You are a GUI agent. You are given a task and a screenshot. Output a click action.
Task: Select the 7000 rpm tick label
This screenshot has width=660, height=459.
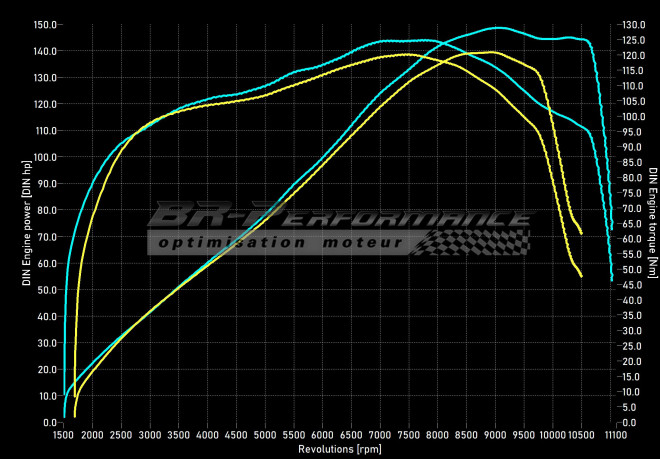coord(379,435)
